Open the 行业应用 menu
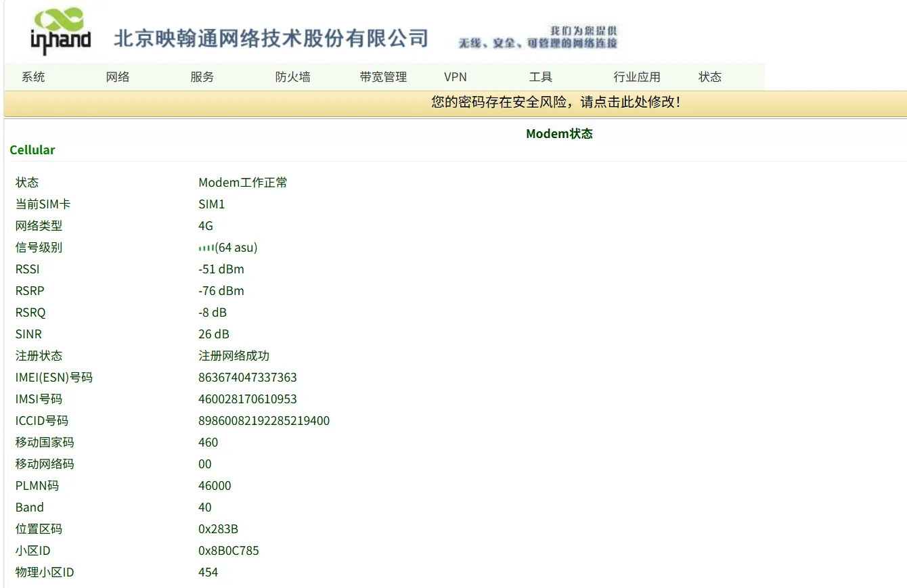This screenshot has width=907, height=588. tap(637, 77)
